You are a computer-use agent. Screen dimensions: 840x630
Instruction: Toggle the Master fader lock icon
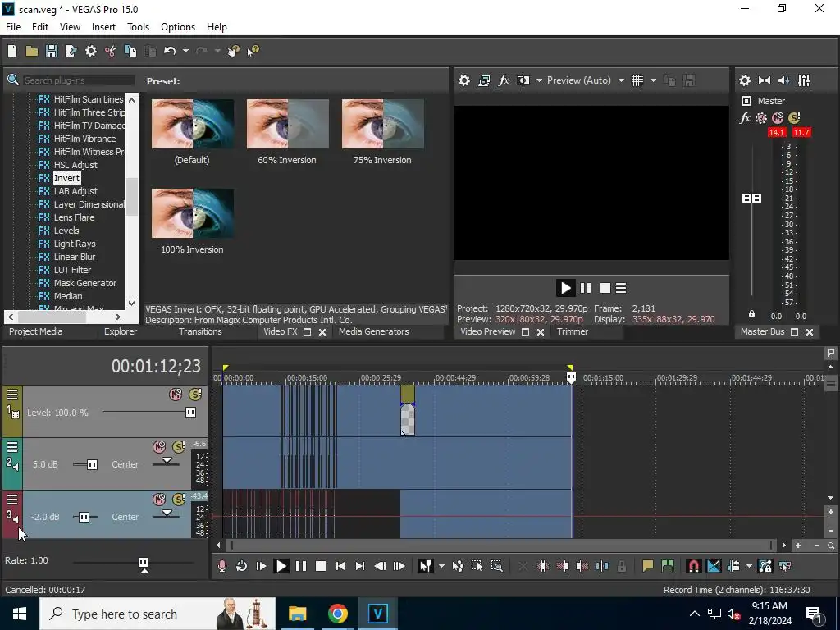coord(751,314)
